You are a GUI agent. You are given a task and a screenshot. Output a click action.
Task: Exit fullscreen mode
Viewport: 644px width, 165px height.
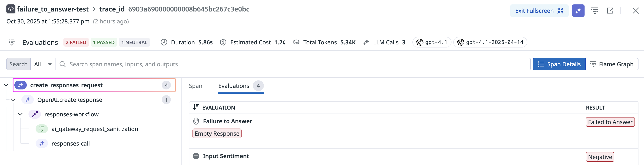coord(539,11)
